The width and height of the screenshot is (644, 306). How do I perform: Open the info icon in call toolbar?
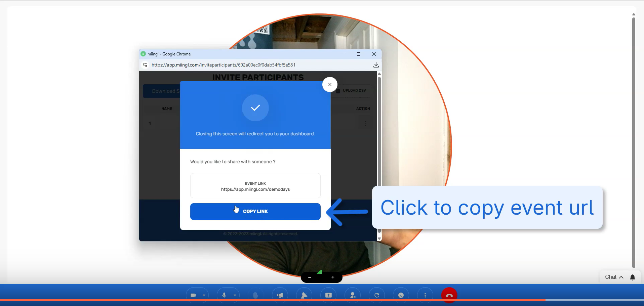401,295
